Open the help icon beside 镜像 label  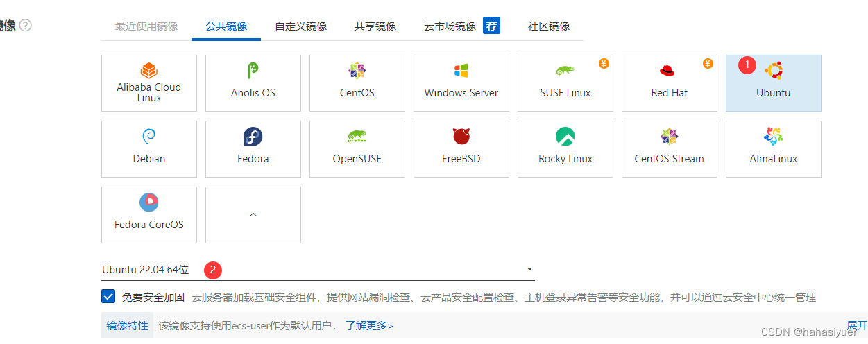pos(26,26)
